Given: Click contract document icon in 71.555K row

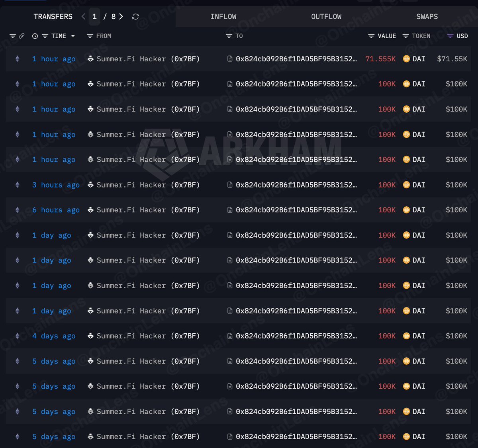Looking at the screenshot, I should tap(230, 59).
